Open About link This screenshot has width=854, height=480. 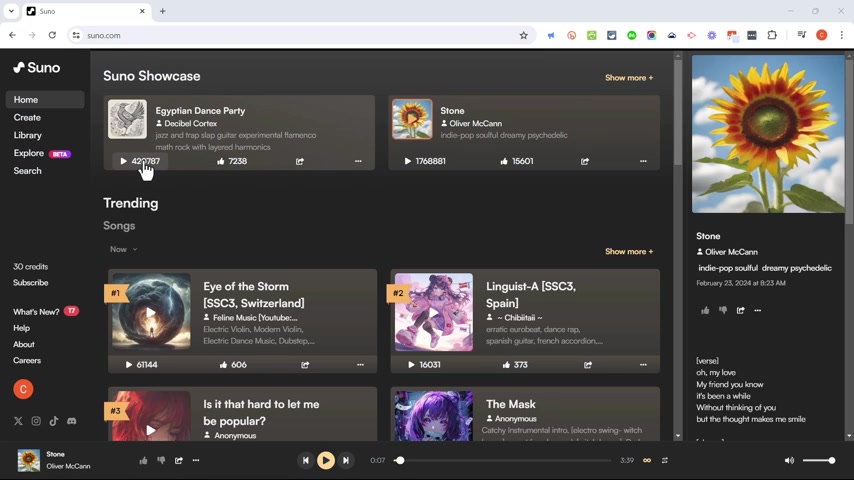24,344
